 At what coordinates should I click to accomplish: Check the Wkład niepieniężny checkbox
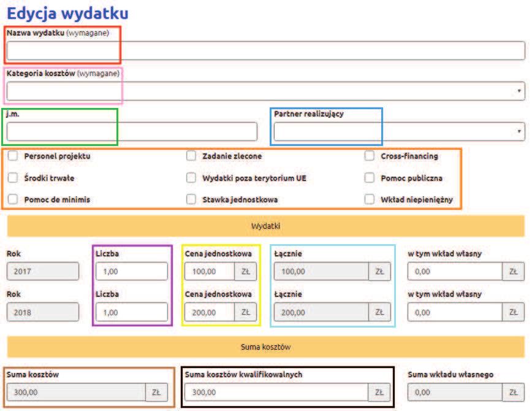(x=370, y=199)
